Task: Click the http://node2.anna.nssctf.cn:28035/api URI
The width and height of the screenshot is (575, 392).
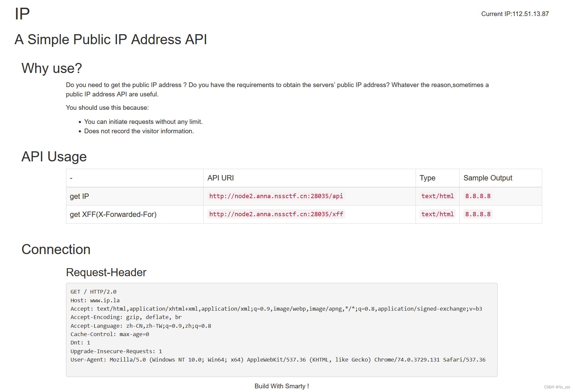Action: click(276, 196)
